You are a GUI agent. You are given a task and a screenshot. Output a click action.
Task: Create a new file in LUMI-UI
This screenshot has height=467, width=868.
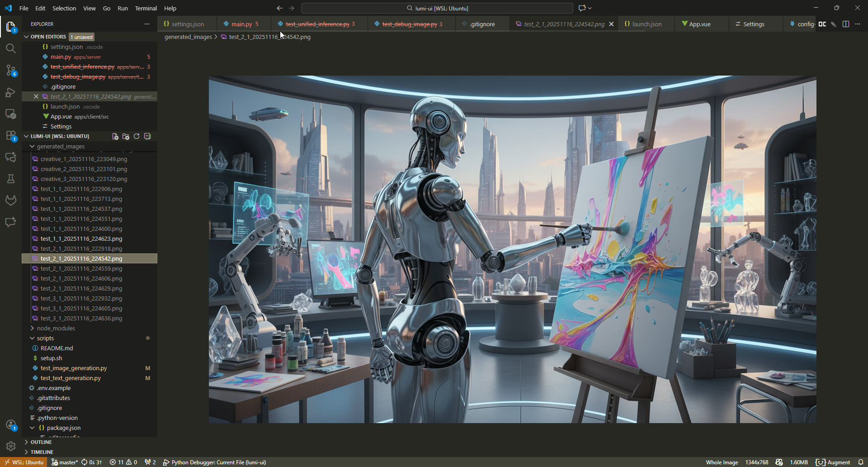tap(115, 136)
